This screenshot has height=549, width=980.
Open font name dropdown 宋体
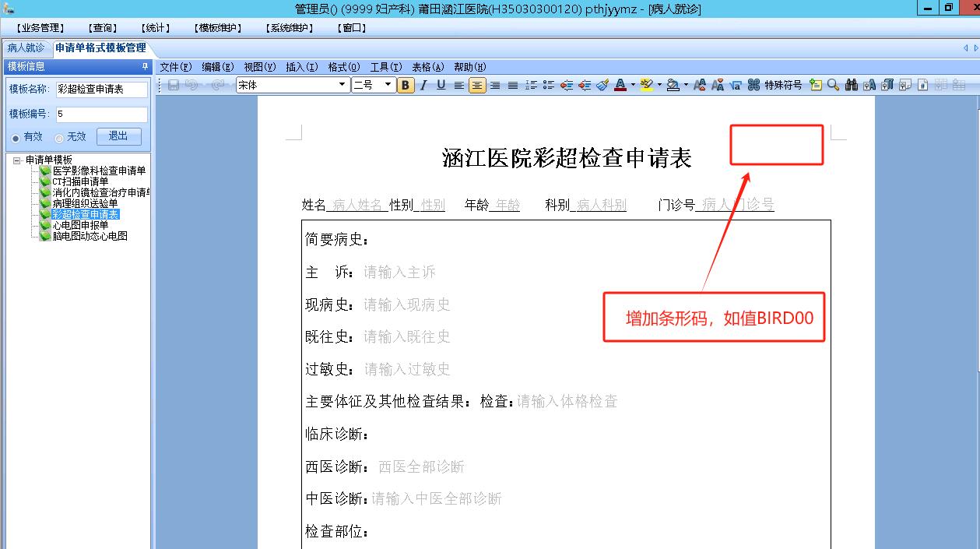coord(342,85)
